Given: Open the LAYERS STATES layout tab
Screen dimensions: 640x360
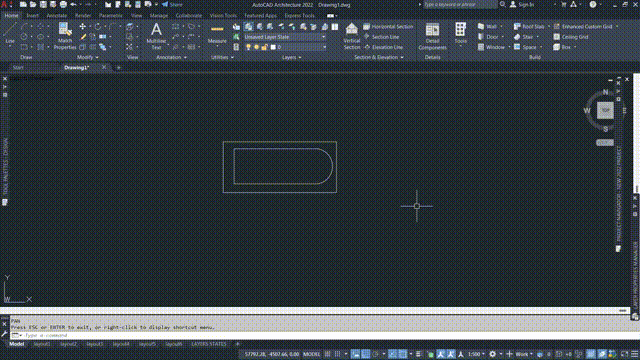Looking at the screenshot, I should tap(209, 344).
